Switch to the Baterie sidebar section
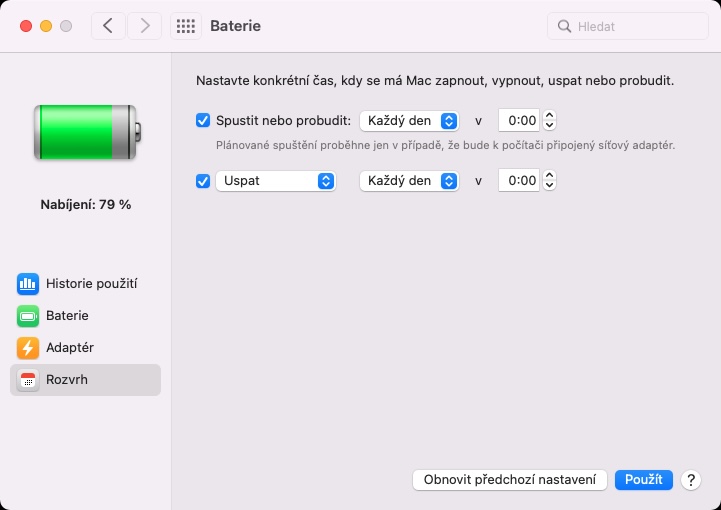Screen dimensions: 721x510 (x=67, y=316)
